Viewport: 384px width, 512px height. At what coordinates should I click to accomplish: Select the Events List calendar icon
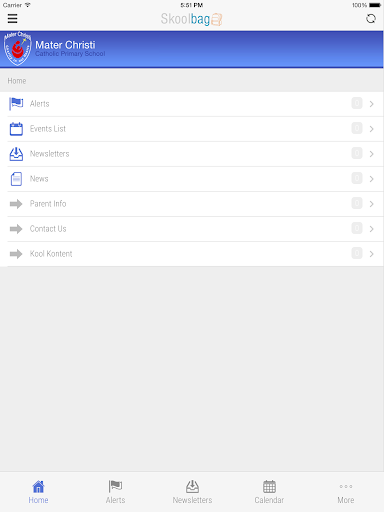click(16, 129)
